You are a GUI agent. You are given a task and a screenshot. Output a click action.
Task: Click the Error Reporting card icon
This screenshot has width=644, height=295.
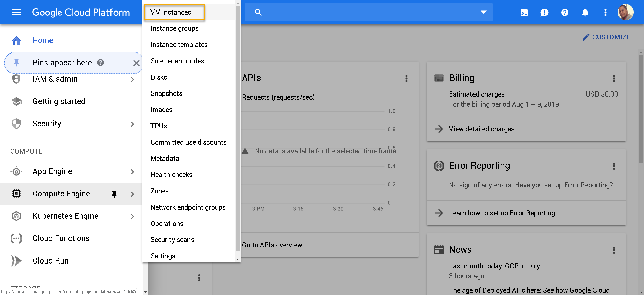coord(439,166)
